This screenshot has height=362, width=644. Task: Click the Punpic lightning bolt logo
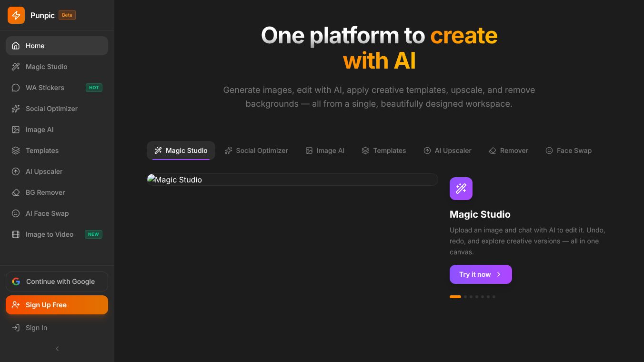click(16, 15)
